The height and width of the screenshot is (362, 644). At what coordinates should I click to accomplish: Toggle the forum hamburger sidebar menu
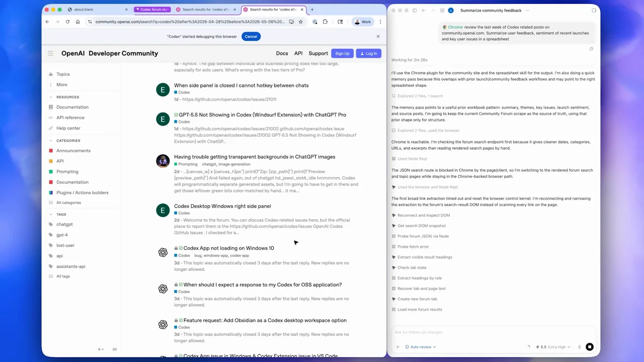pyautogui.click(x=50, y=53)
